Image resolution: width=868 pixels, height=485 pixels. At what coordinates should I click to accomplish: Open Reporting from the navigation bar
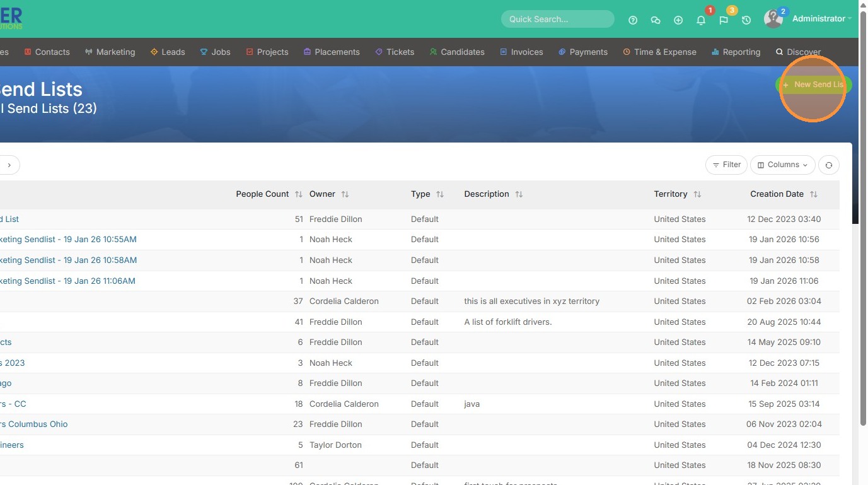736,52
